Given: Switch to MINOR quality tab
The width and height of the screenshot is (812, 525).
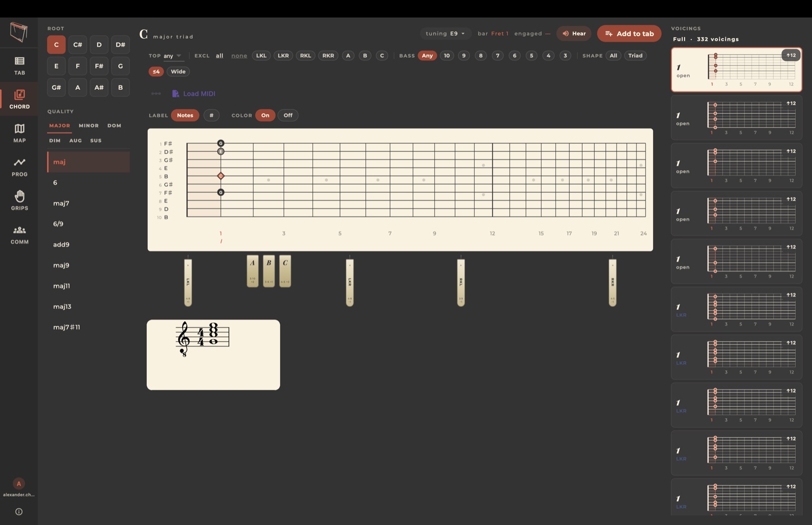Looking at the screenshot, I should coord(89,125).
